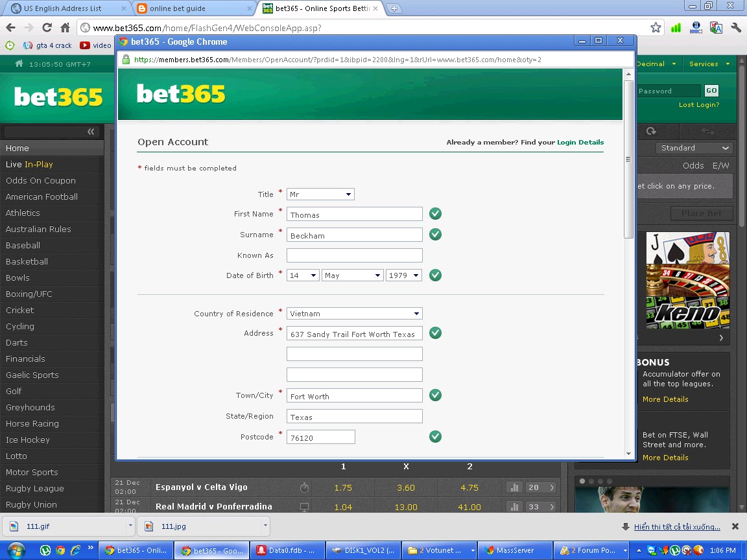Viewport: 747px width, 560px height.
Task: Select Cricket in the sidebar
Action: [x=52, y=310]
